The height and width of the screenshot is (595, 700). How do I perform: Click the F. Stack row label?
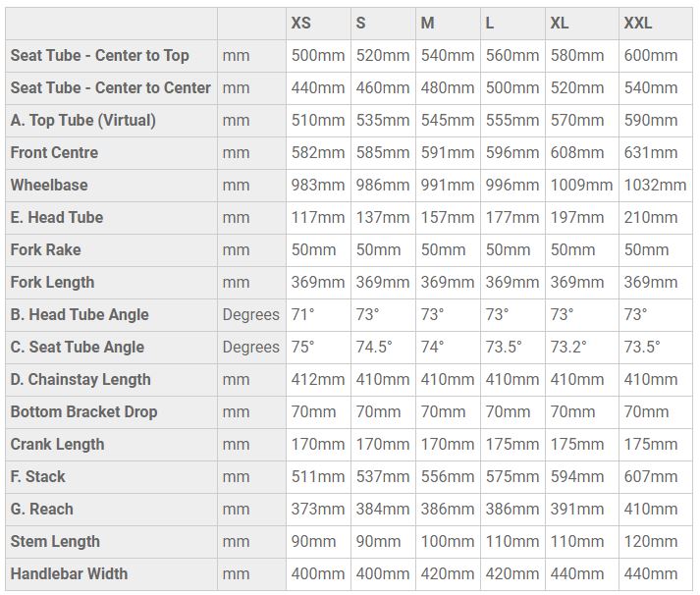point(38,476)
